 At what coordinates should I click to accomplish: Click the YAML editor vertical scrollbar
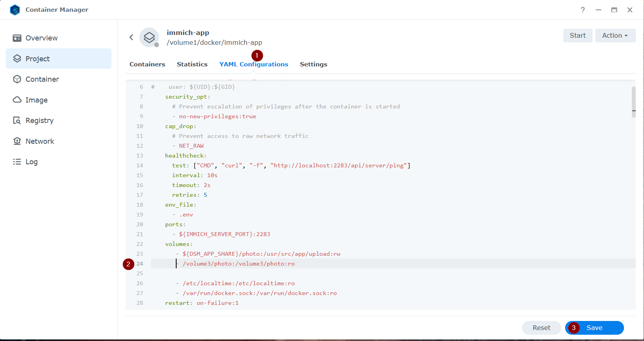[634, 102]
